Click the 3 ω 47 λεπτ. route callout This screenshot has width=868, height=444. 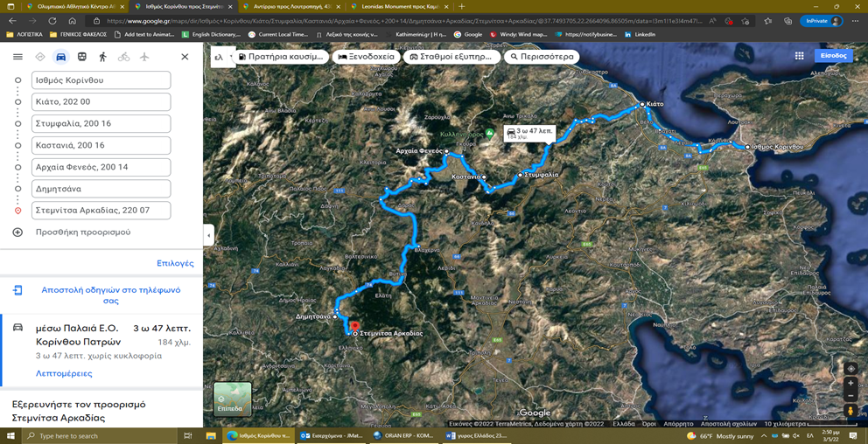(x=529, y=133)
